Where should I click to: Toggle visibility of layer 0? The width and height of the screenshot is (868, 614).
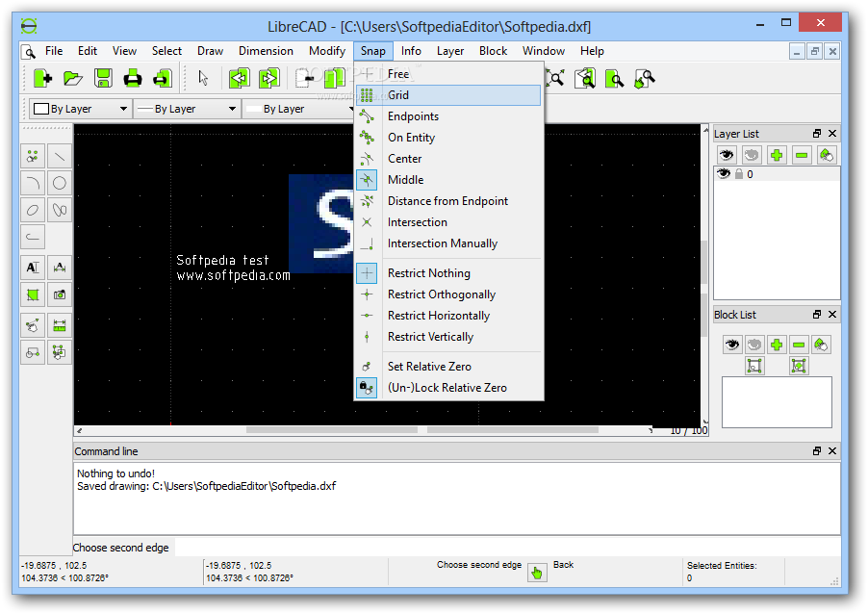(x=724, y=174)
